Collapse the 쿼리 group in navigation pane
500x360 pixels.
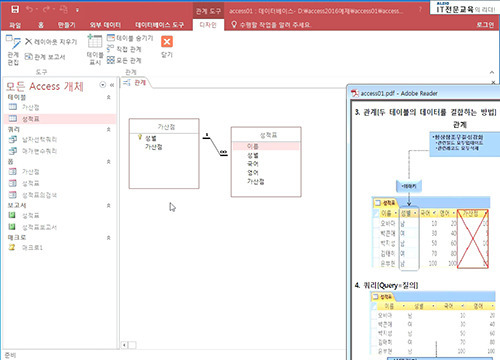109,129
